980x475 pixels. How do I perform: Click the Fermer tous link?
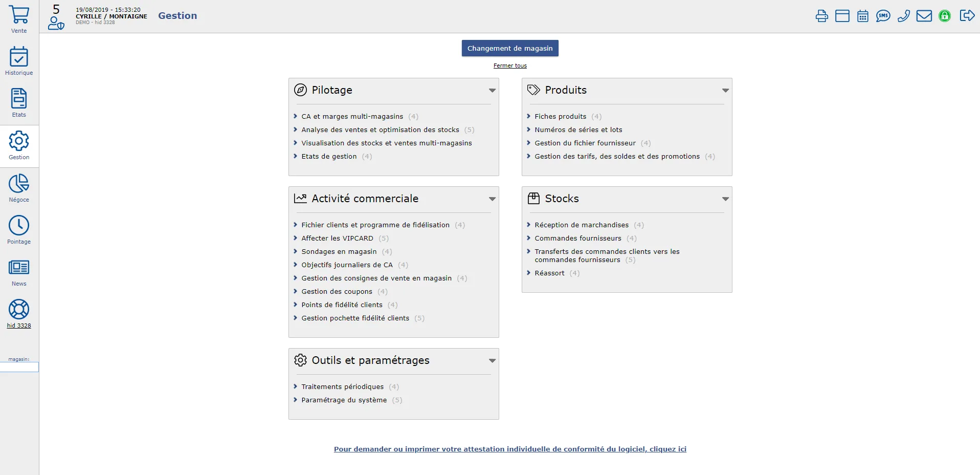510,66
